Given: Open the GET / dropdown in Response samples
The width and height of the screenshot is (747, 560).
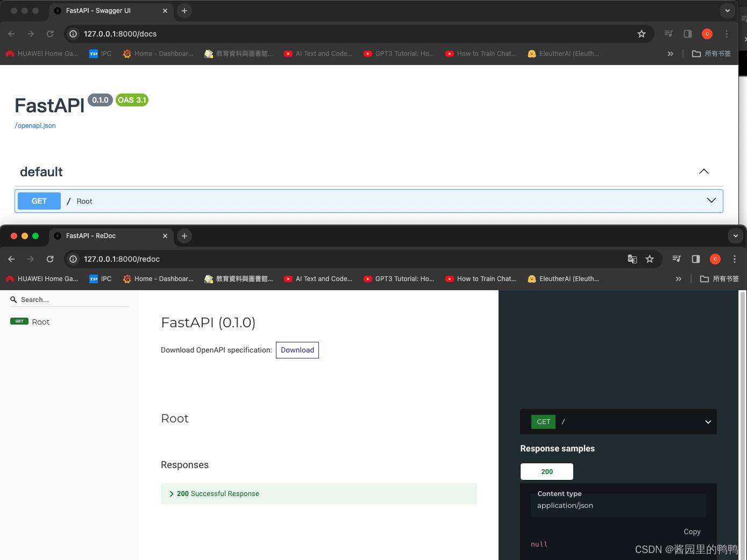Looking at the screenshot, I should [708, 421].
